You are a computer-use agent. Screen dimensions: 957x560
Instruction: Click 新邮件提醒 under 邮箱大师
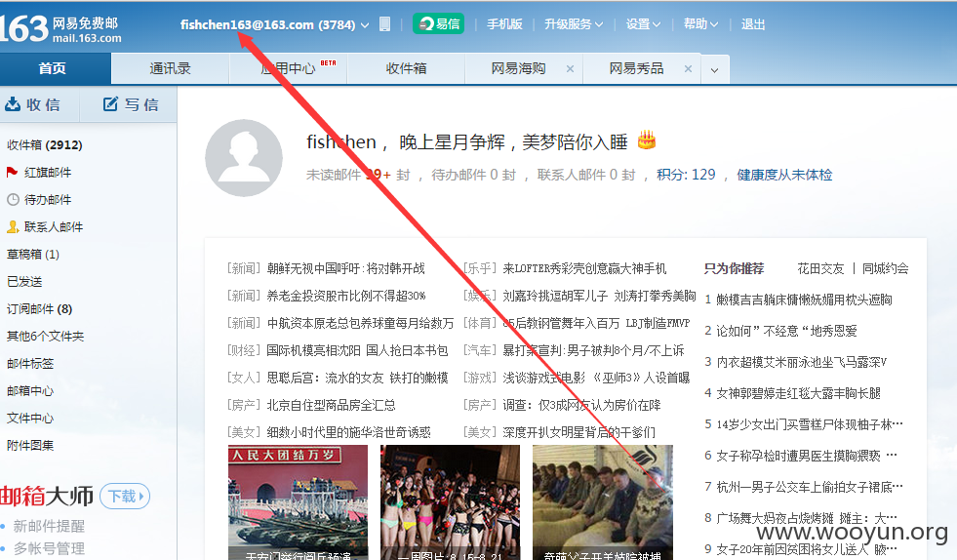49,526
